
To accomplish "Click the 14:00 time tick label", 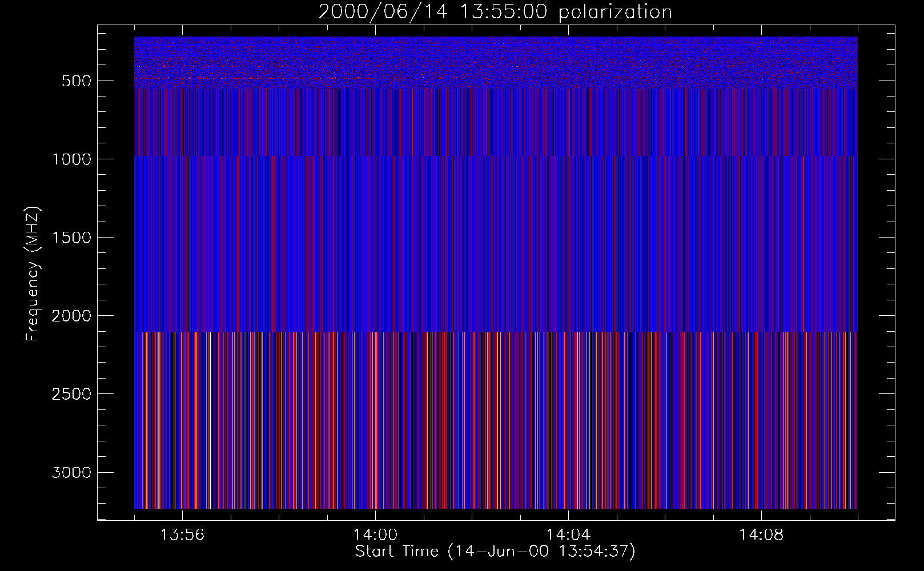I will tap(375, 535).
